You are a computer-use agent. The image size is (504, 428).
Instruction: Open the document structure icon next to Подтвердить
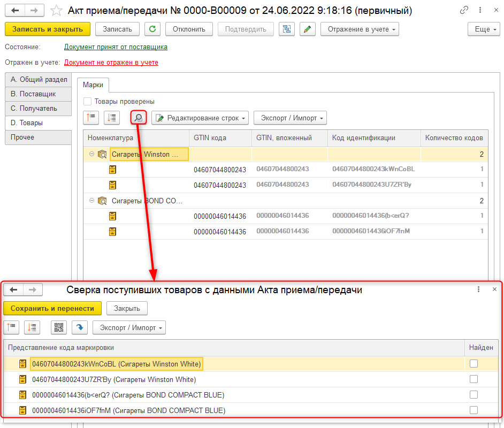[x=287, y=29]
